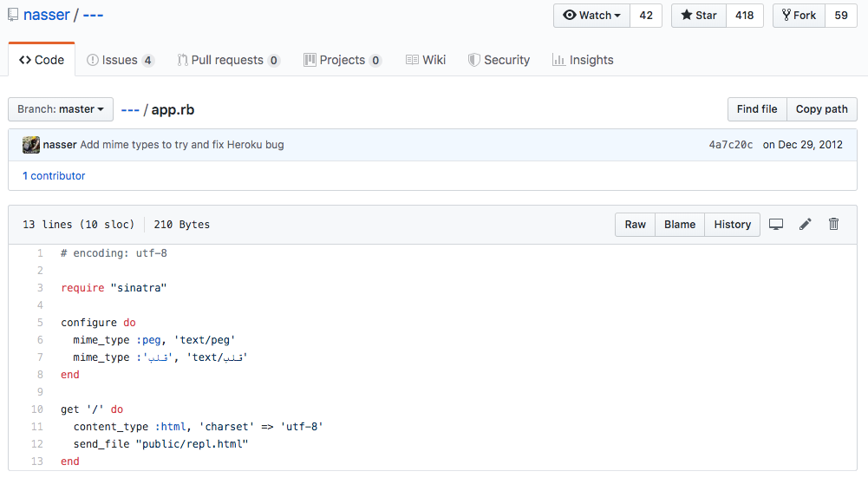Delete this file with trash icon

tap(834, 225)
